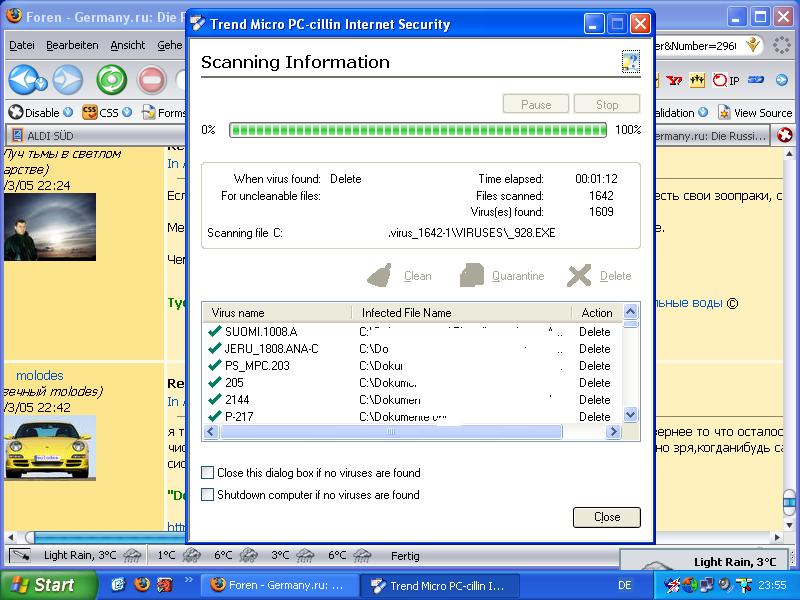Screen dimensions: 800x600
Task: Click the round blue arrow icon after the bookmarks
Action: (782, 80)
